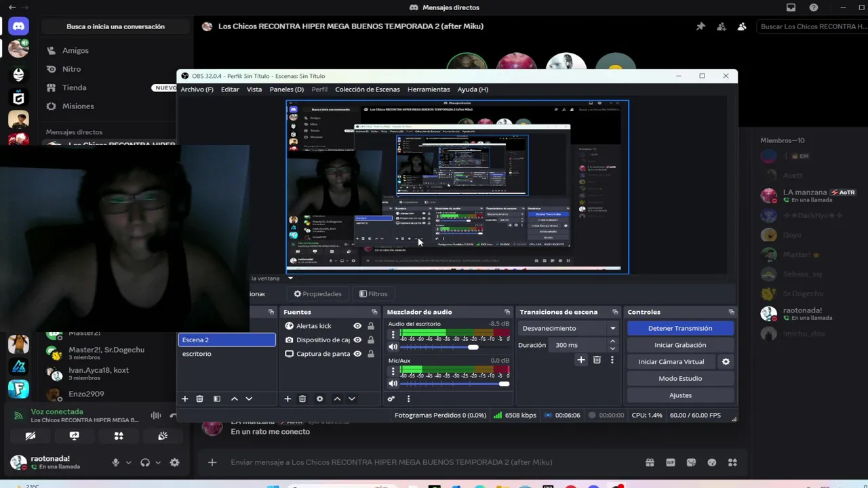Click Detener Transmisión button

680,328
